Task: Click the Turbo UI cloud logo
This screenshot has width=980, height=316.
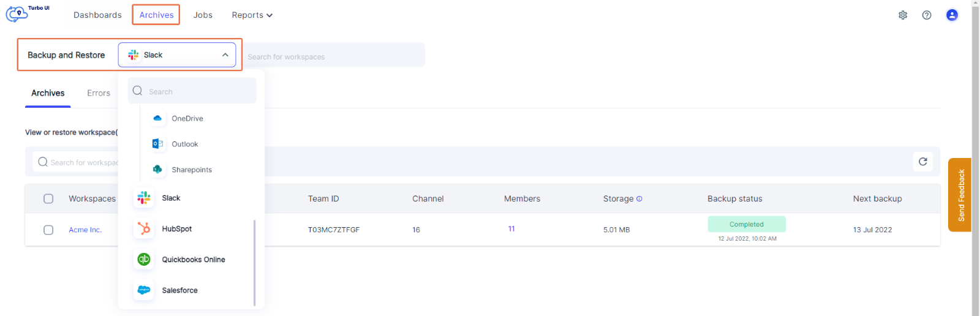Action: tap(17, 13)
